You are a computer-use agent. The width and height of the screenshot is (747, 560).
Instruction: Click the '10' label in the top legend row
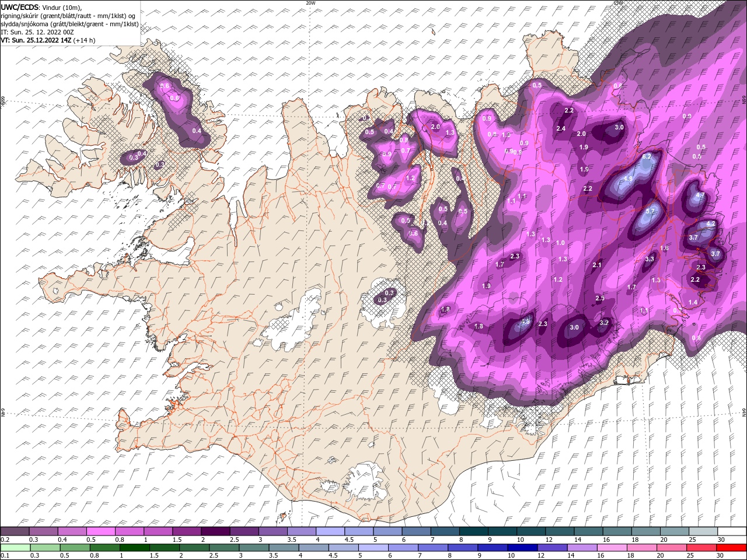(x=520, y=540)
